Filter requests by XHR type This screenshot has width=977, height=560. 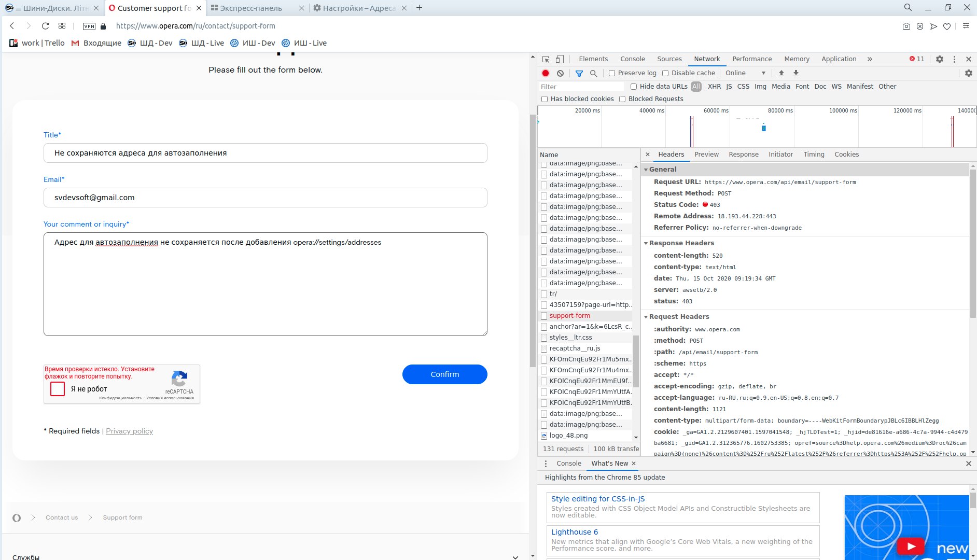click(714, 87)
